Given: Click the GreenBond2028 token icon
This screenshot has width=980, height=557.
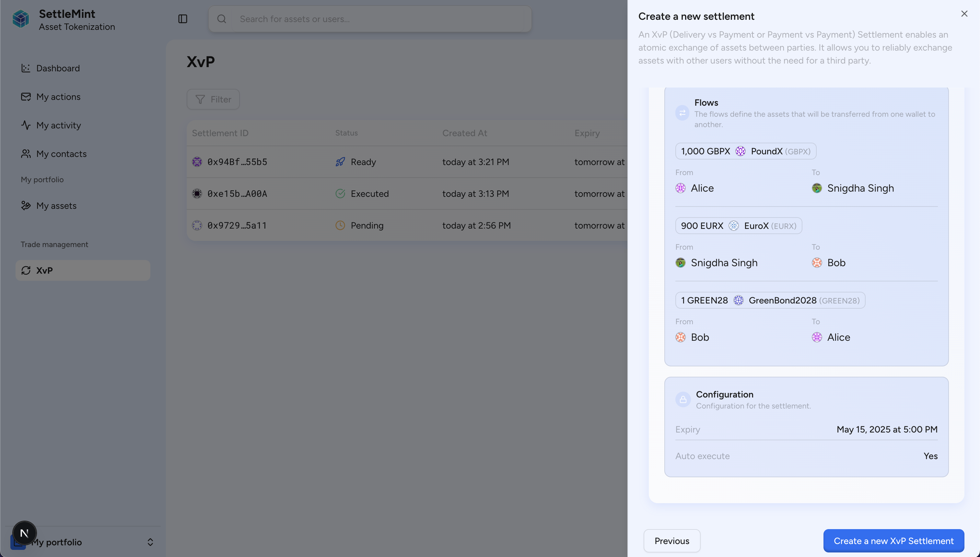Looking at the screenshot, I should coord(738,300).
